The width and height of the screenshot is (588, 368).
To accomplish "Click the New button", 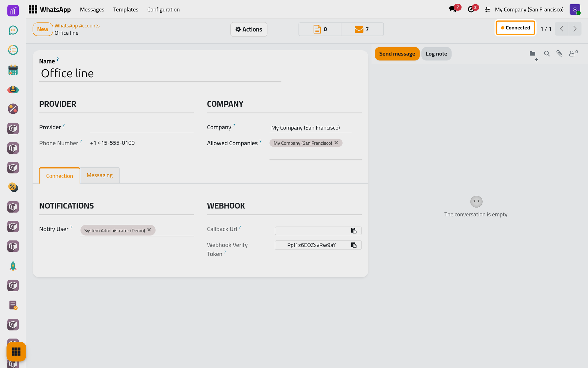I will [43, 29].
